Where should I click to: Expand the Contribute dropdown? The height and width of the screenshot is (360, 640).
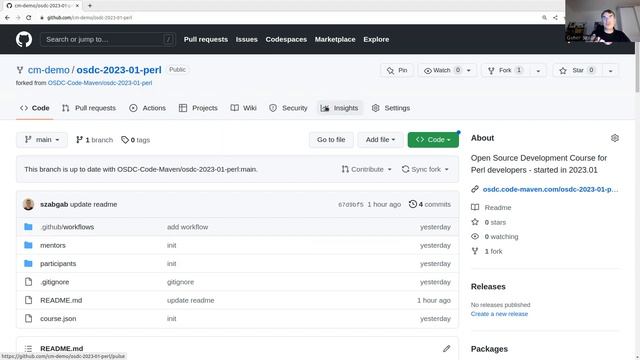[367, 169]
